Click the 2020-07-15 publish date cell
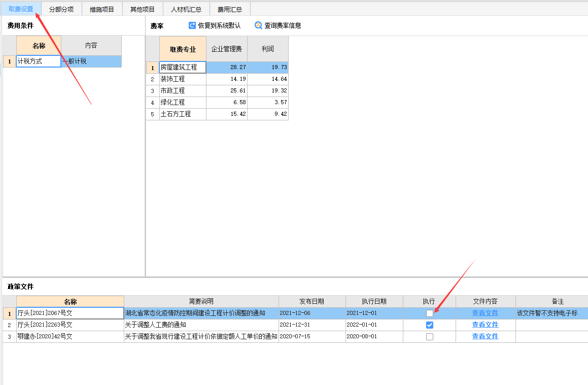The height and width of the screenshot is (385, 588). pos(312,336)
